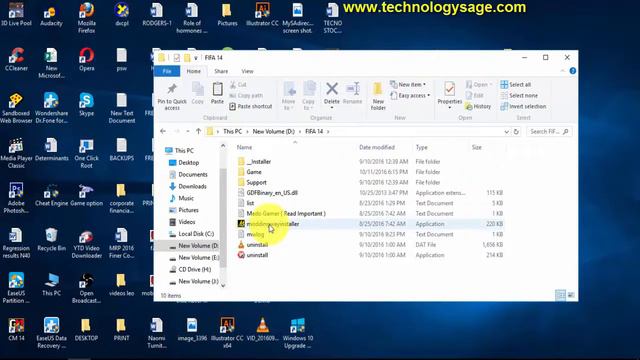Open the recent locations dropdown arrow
640x360 pixels.
click(x=187, y=131)
